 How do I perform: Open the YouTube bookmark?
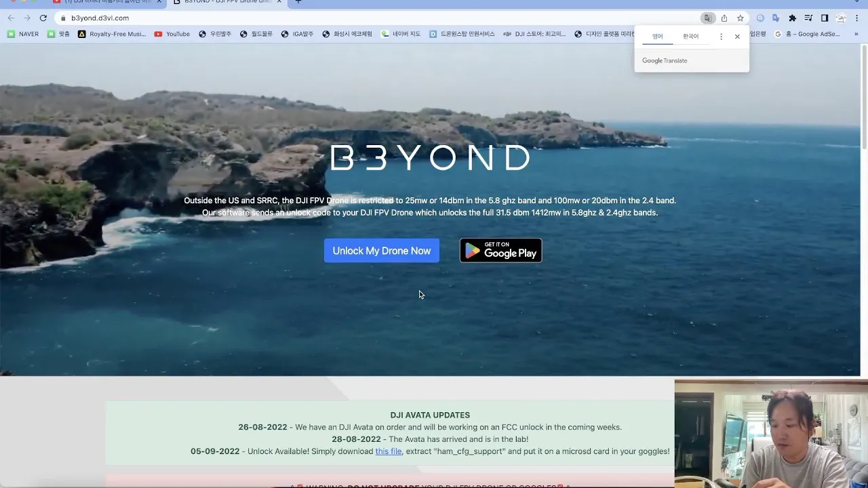click(x=172, y=34)
